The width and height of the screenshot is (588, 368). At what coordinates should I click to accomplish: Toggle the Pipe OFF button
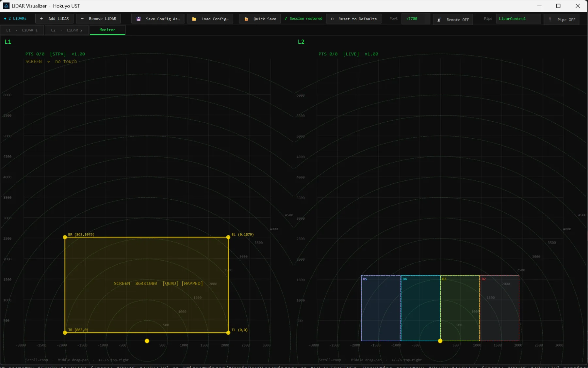pyautogui.click(x=562, y=20)
